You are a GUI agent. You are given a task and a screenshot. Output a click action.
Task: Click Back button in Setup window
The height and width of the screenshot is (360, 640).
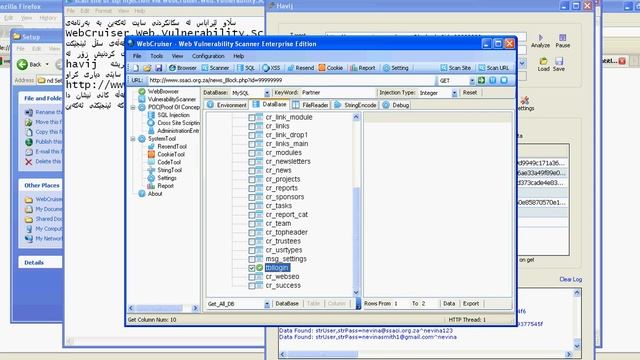click(29, 64)
